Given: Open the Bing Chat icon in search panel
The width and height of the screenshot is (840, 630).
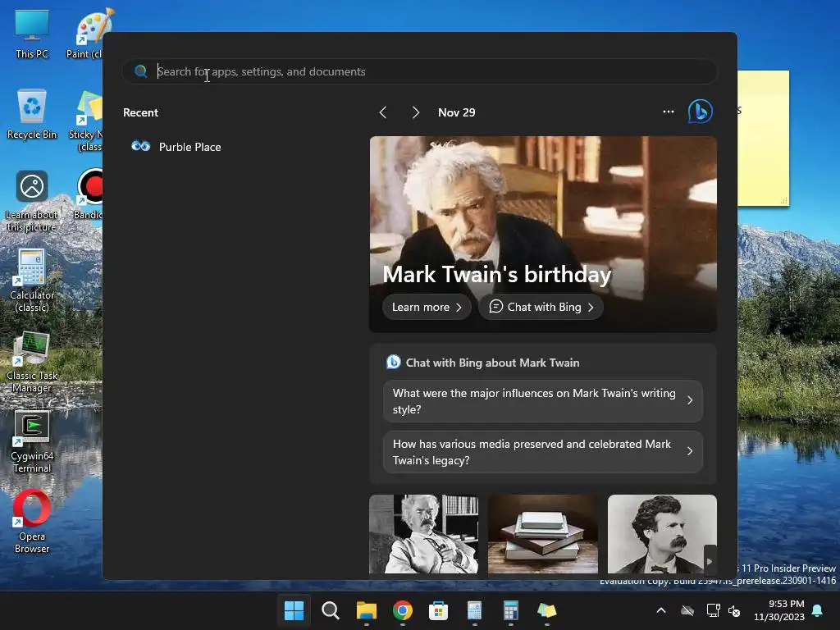Looking at the screenshot, I should pyautogui.click(x=701, y=112).
